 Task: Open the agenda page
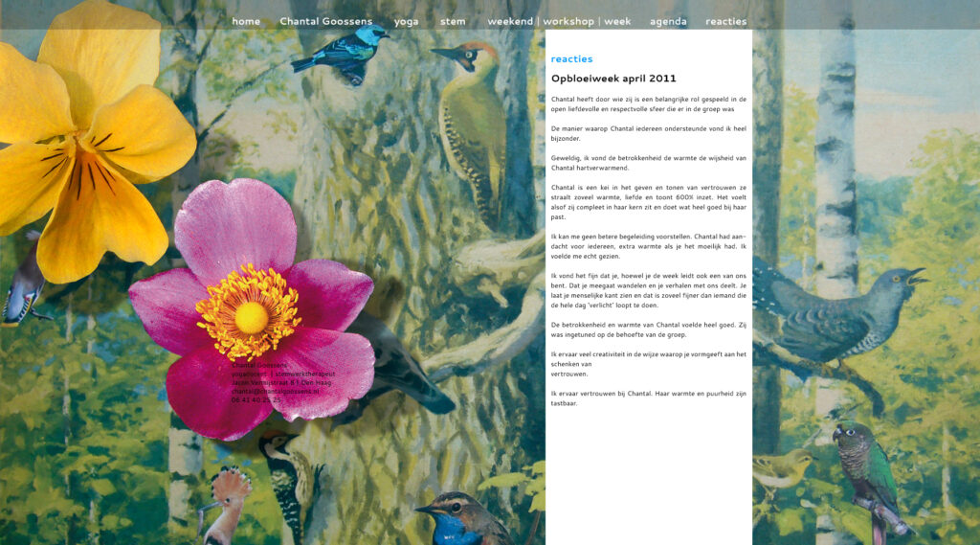(x=667, y=22)
